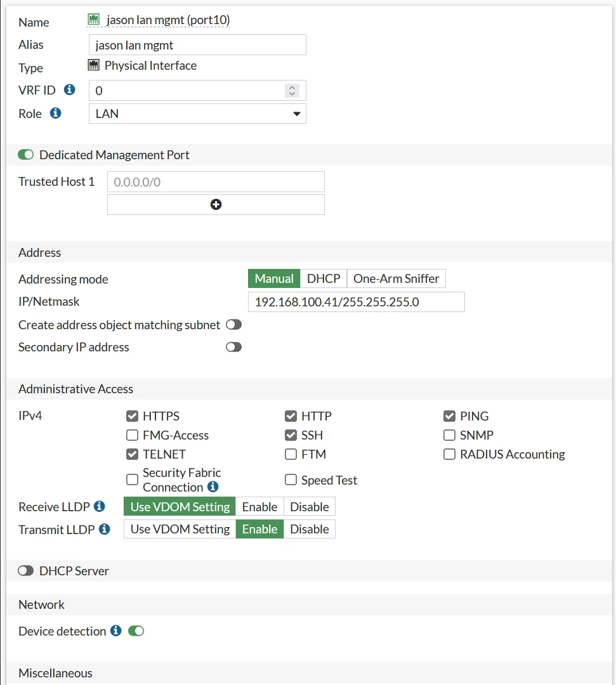Check the FTM access checkbox
Viewport: 616px width, 685px height.
(x=291, y=454)
